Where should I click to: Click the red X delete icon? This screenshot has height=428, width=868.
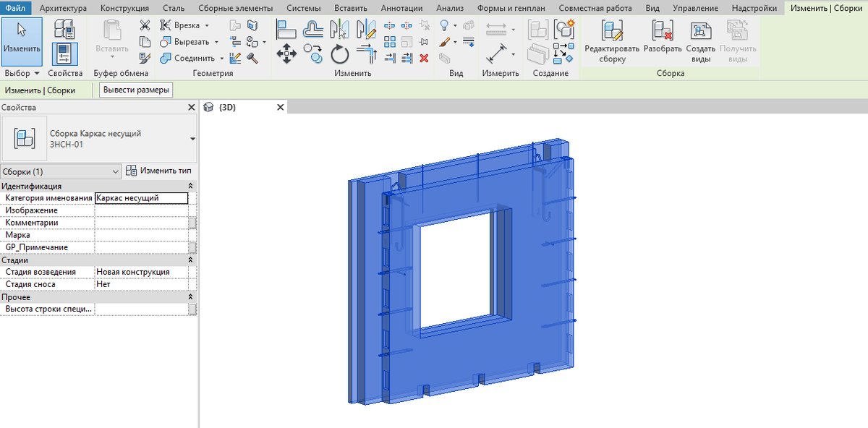coord(424,59)
